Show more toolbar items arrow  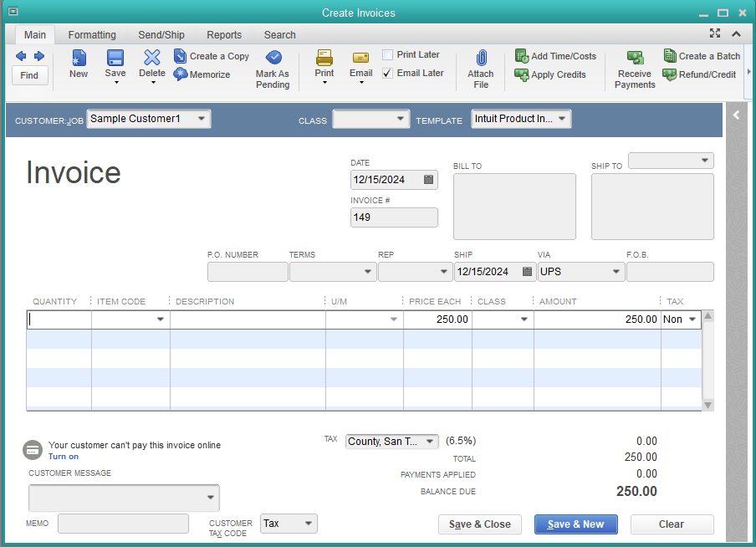pos(748,72)
